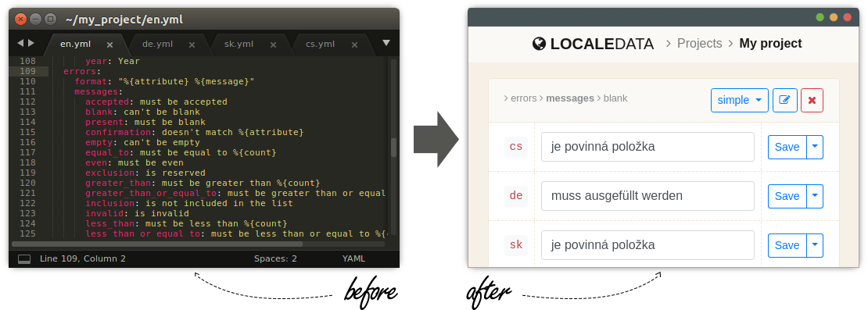Viewport: 868px width, 310px height.
Task: Click the de locale label
Action: [x=516, y=196]
